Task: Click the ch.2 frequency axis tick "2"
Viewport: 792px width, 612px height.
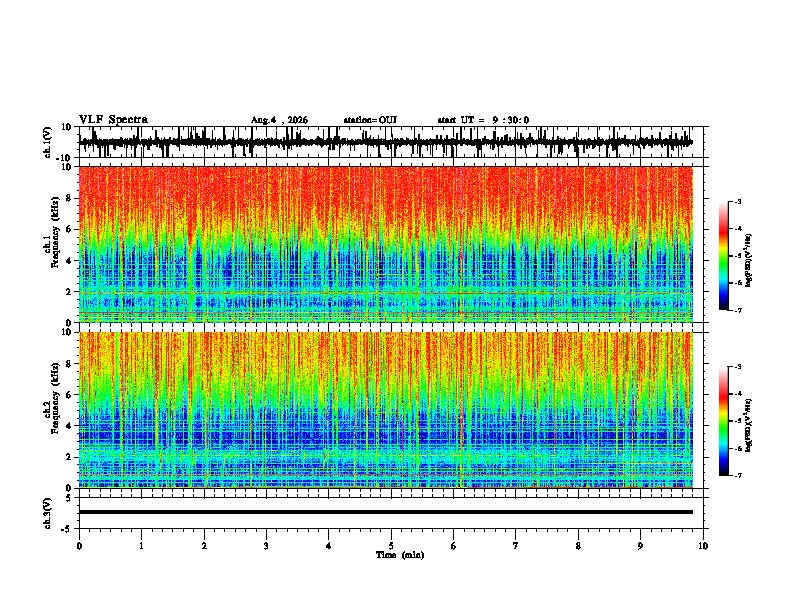Action: point(69,457)
